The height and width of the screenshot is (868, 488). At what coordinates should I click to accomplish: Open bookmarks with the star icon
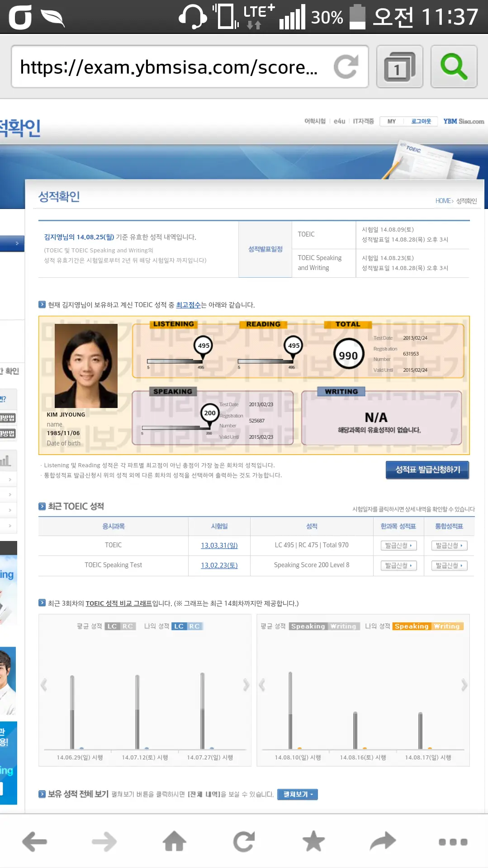coord(313,841)
